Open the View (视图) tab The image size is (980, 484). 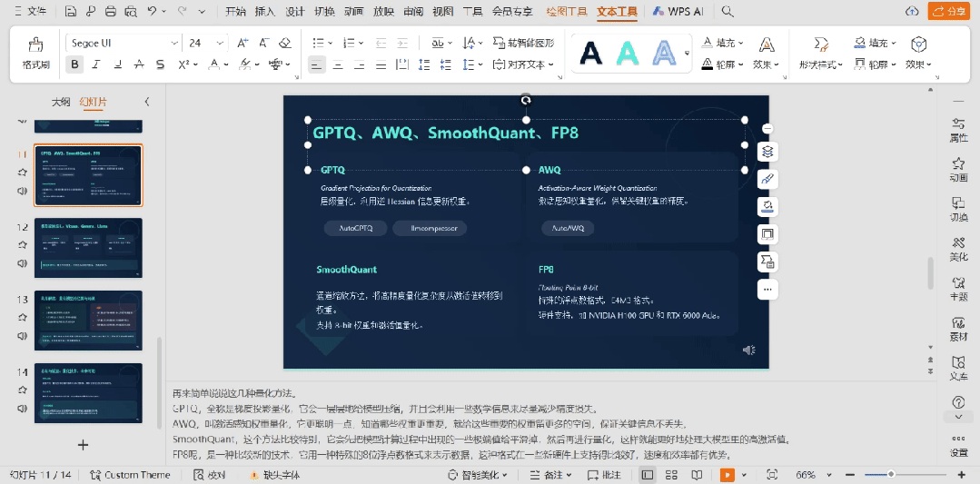[x=442, y=11]
